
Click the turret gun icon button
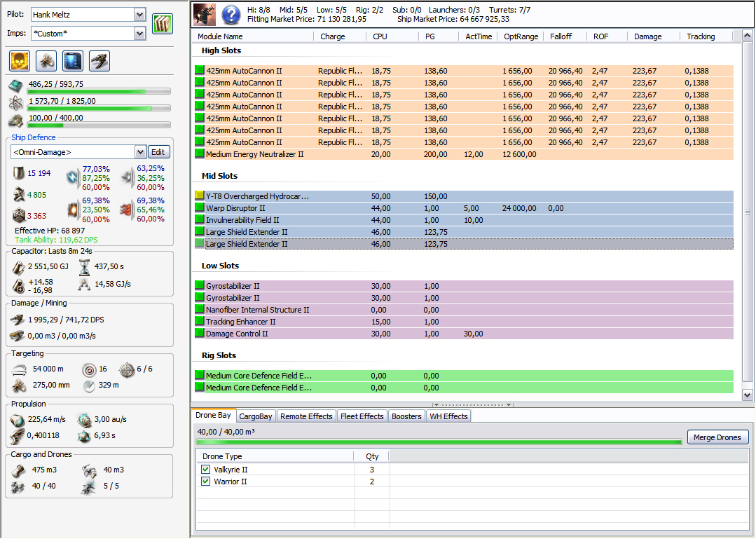pos(99,61)
